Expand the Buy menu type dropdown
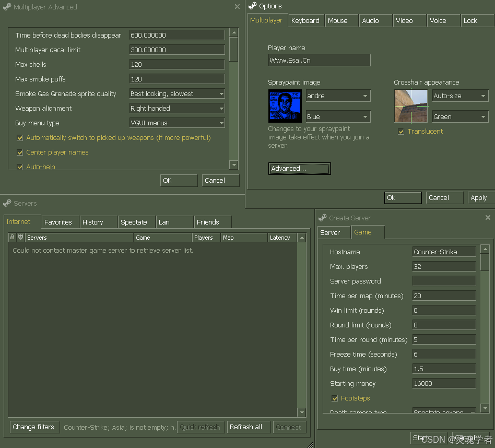Screen dimensions: 495x448 [x=177, y=123]
